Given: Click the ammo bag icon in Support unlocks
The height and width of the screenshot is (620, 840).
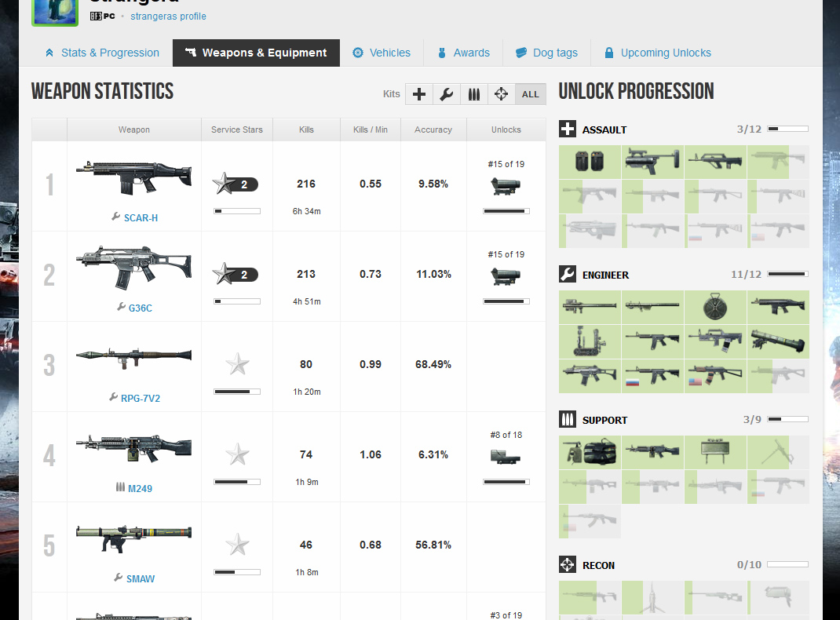Looking at the screenshot, I should point(590,451).
